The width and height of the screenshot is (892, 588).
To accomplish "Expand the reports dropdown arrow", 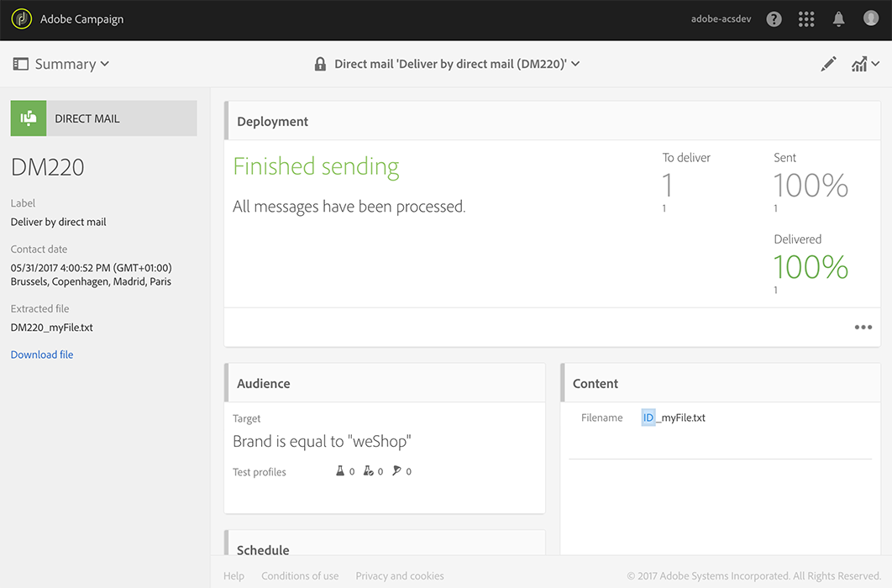I will pos(875,64).
